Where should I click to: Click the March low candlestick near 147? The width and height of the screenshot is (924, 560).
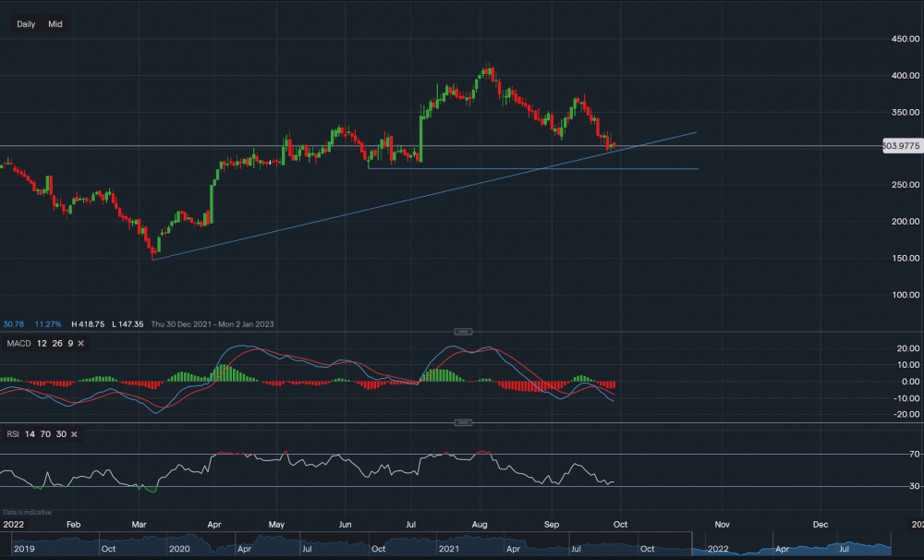[x=152, y=254]
